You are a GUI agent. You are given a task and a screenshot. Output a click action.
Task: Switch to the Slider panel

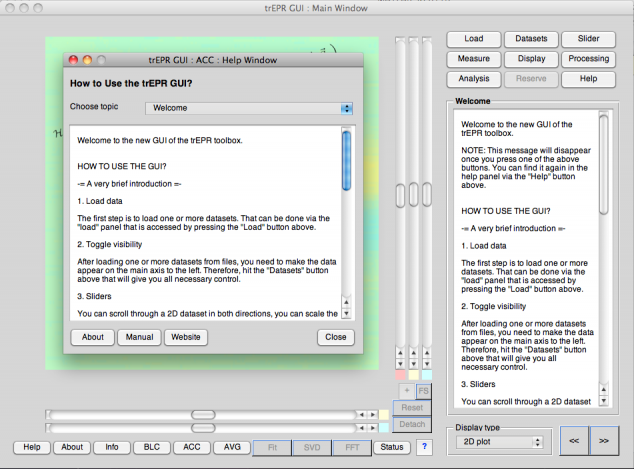(x=588, y=39)
